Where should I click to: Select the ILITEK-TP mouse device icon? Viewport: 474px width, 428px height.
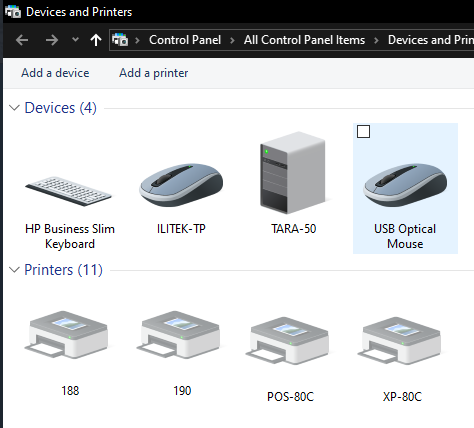181,184
